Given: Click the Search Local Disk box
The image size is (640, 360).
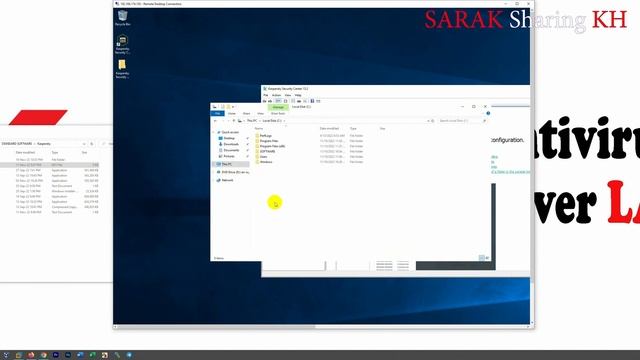Looking at the screenshot, I should point(462,121).
